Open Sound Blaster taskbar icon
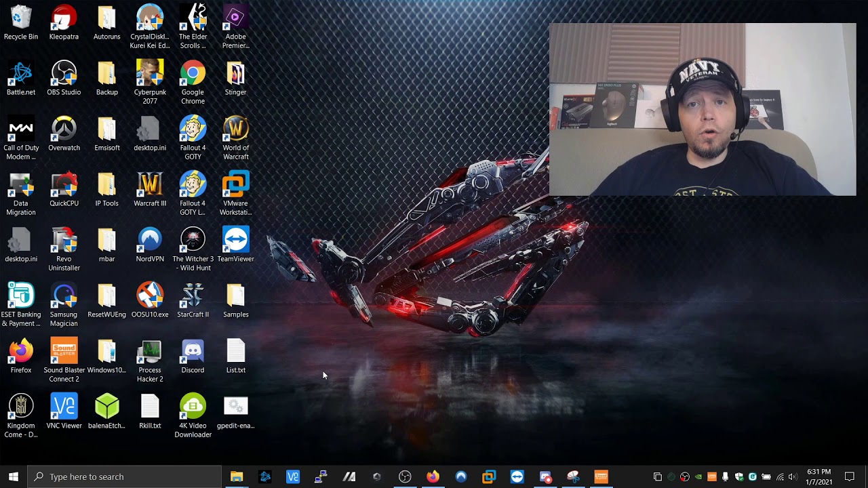The width and height of the screenshot is (868, 488). point(601,476)
